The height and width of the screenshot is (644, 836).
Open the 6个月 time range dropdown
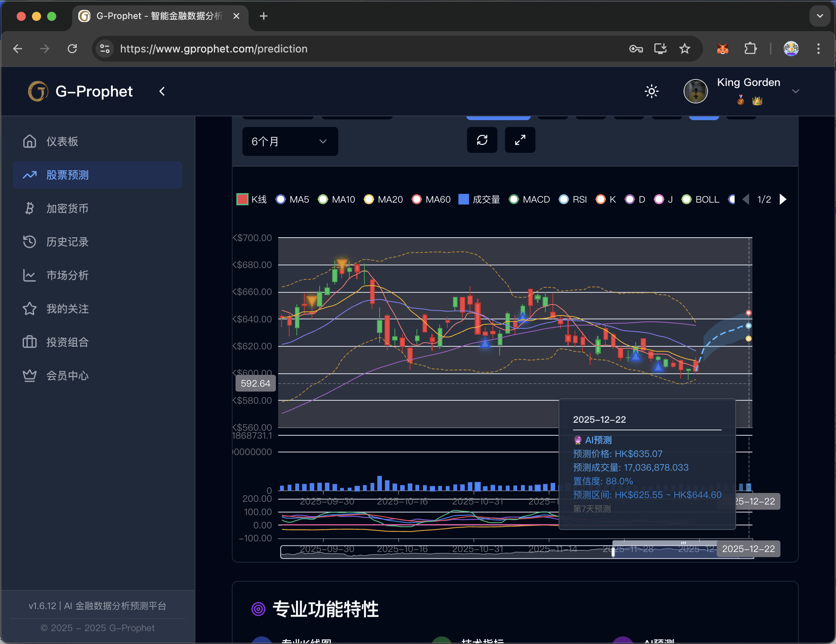(290, 142)
